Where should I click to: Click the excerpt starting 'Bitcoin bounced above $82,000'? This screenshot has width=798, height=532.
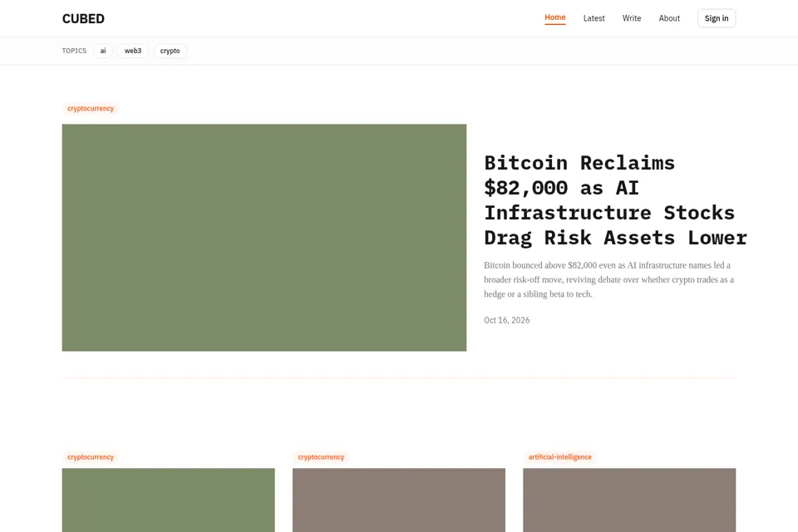click(608, 279)
